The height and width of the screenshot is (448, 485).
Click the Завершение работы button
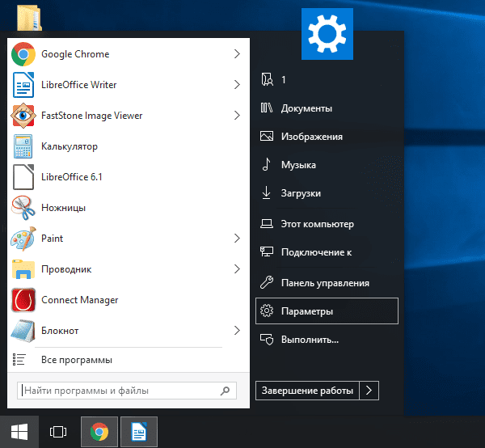[x=306, y=391]
